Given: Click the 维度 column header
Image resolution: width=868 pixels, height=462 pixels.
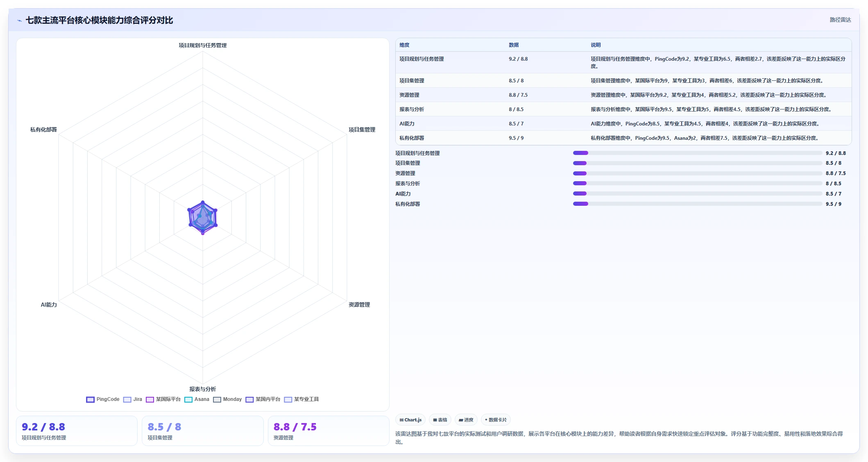Looking at the screenshot, I should pos(404,45).
